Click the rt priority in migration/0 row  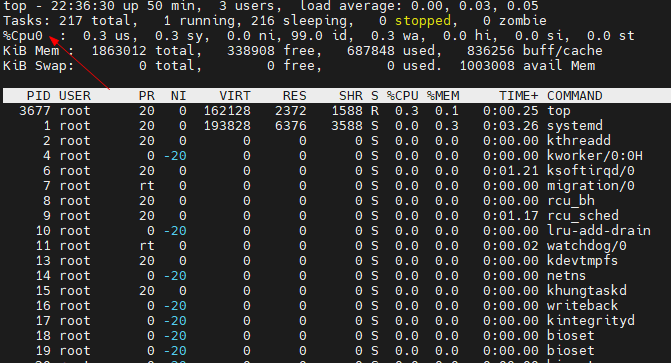tap(147, 185)
